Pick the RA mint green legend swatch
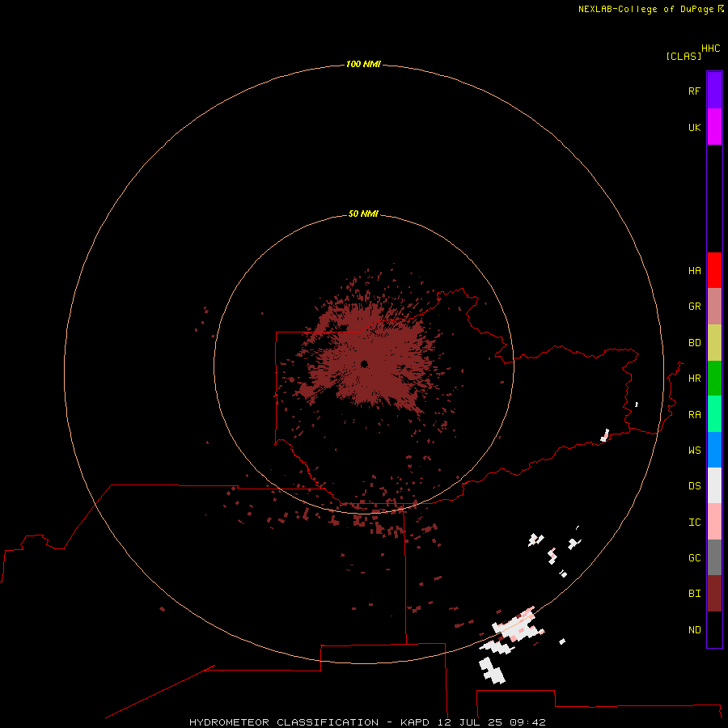 pyautogui.click(x=714, y=414)
